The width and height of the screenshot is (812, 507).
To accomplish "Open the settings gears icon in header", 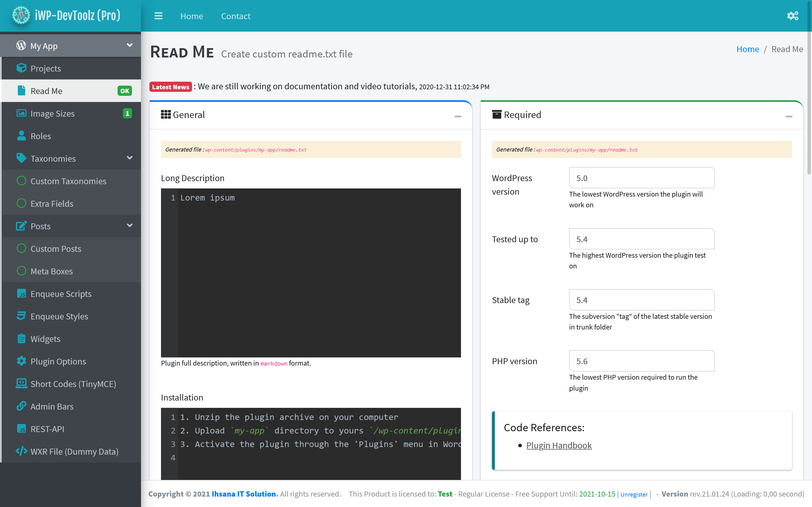I will pyautogui.click(x=793, y=16).
